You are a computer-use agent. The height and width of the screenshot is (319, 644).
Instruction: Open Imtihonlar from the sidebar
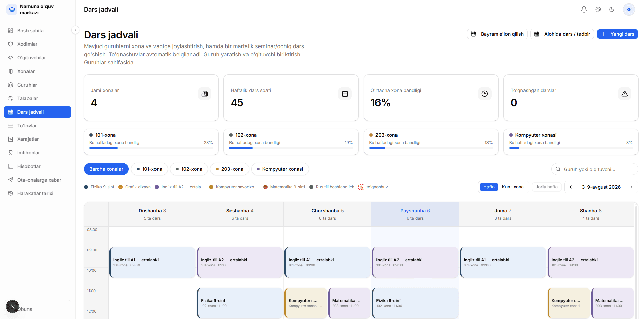click(37, 153)
